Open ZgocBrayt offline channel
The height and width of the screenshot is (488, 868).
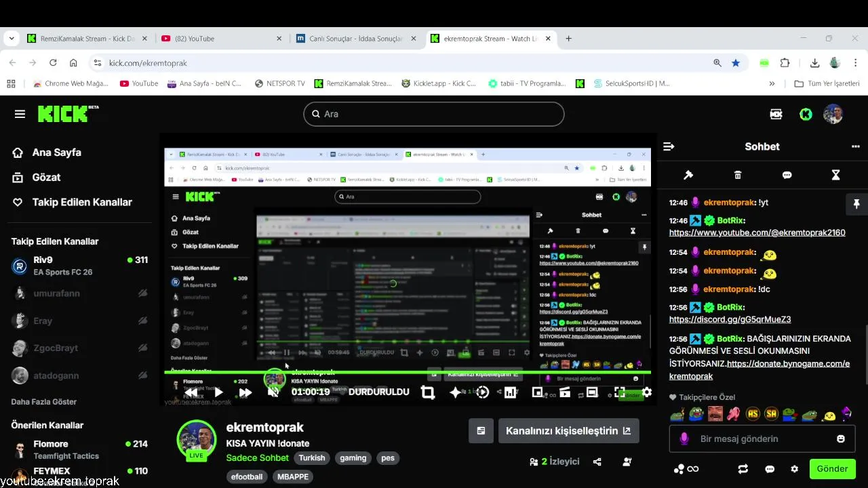(80, 348)
